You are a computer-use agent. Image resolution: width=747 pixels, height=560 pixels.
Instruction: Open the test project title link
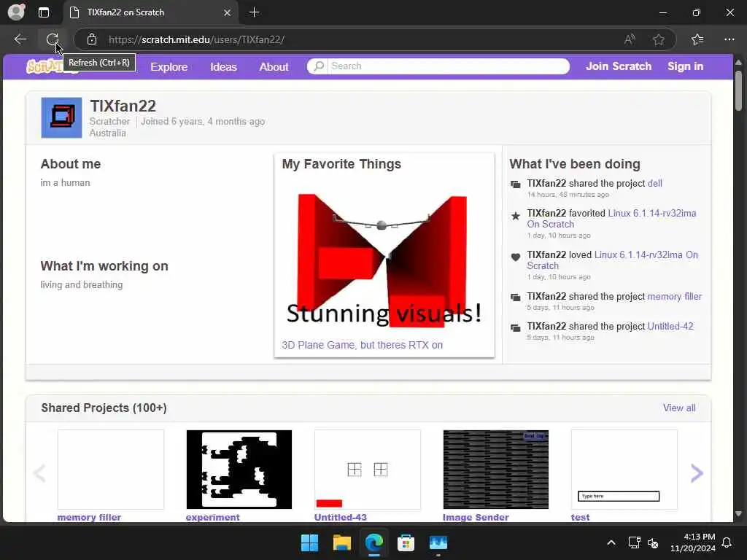point(580,517)
